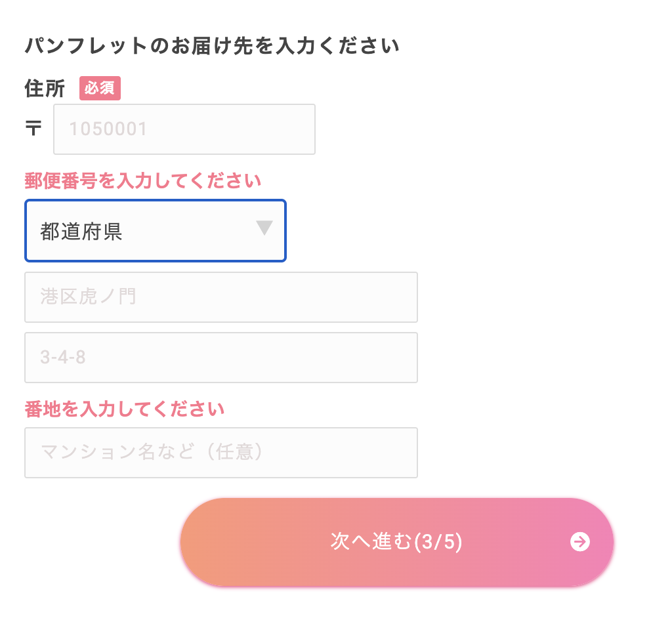This screenshot has width=672, height=622.
Task: Click the 住所 address label
Action: tap(45, 89)
